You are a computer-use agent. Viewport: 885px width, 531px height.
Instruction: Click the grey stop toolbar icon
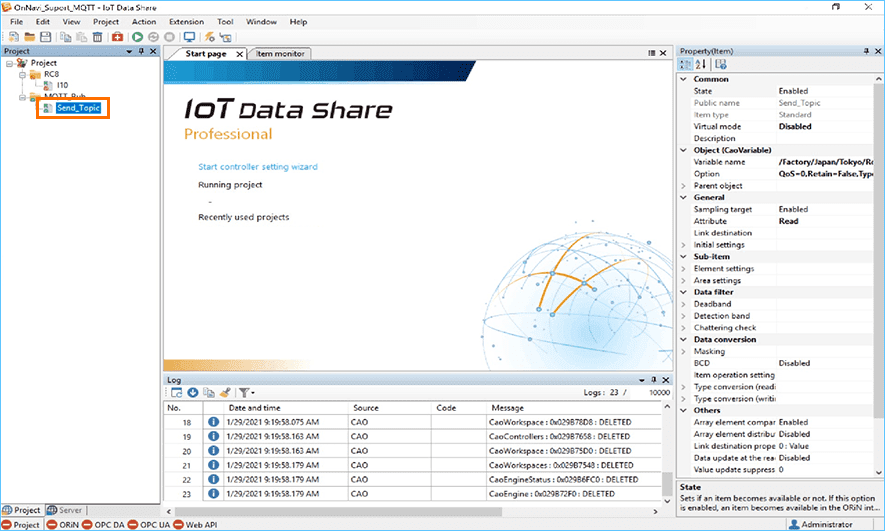[169, 37]
